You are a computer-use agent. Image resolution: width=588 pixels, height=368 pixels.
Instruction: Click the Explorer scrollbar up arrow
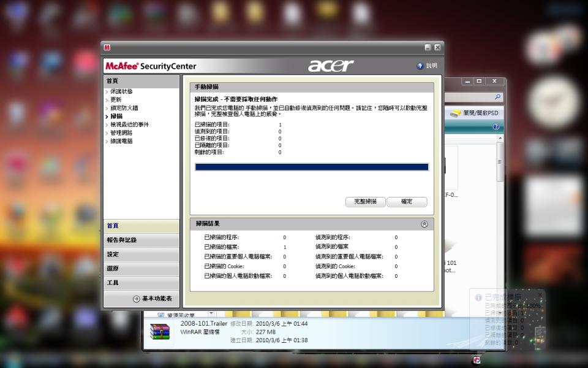tap(500, 138)
